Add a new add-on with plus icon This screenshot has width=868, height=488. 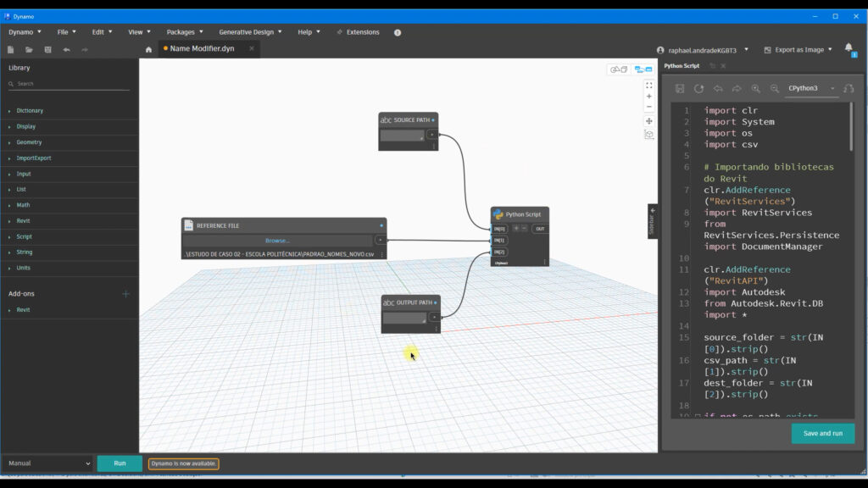pos(125,294)
